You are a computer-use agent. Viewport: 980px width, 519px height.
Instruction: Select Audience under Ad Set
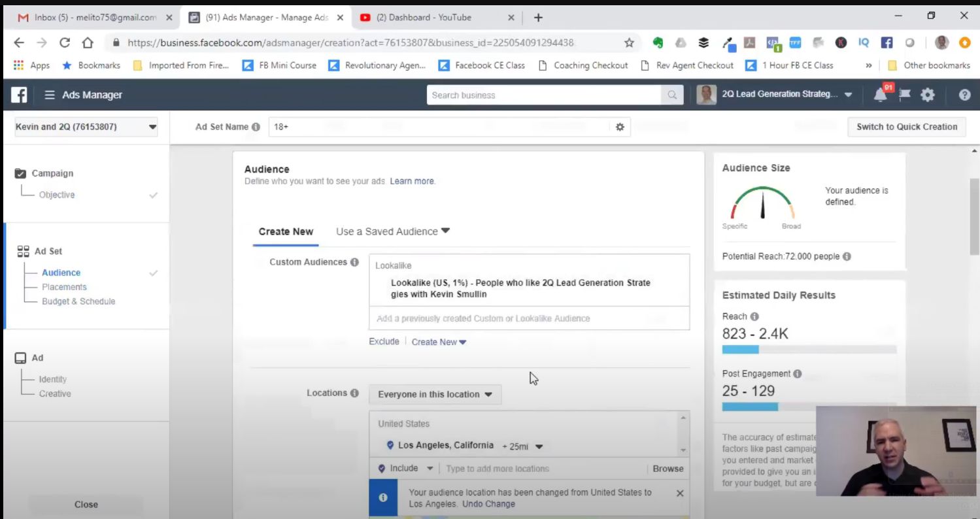point(61,273)
